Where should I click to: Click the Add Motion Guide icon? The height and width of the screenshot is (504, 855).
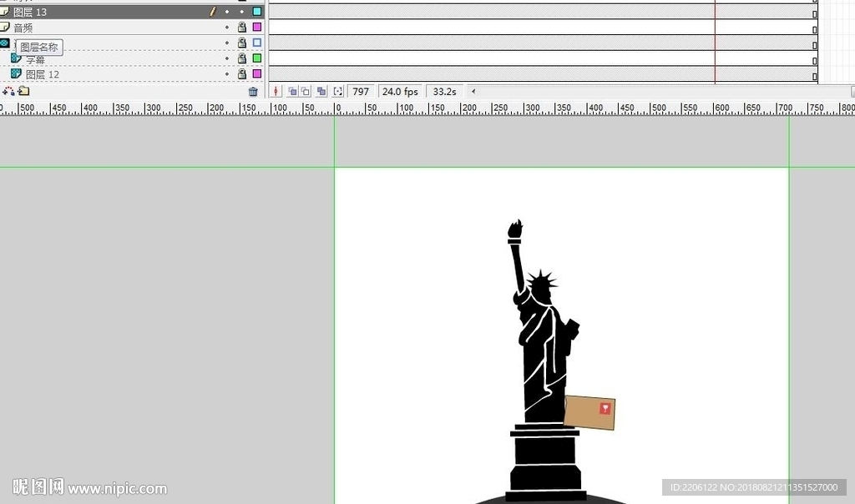8,91
